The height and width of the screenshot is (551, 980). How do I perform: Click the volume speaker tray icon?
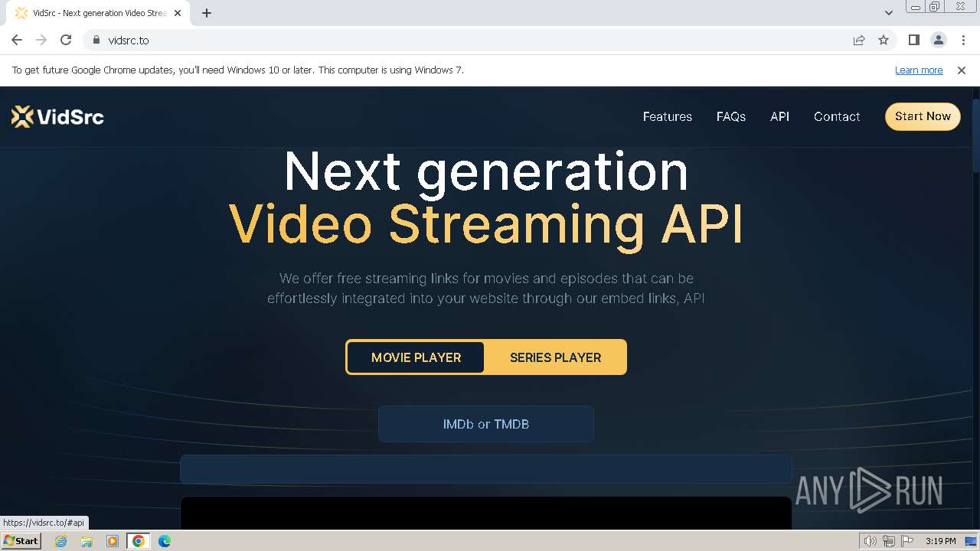[871, 541]
